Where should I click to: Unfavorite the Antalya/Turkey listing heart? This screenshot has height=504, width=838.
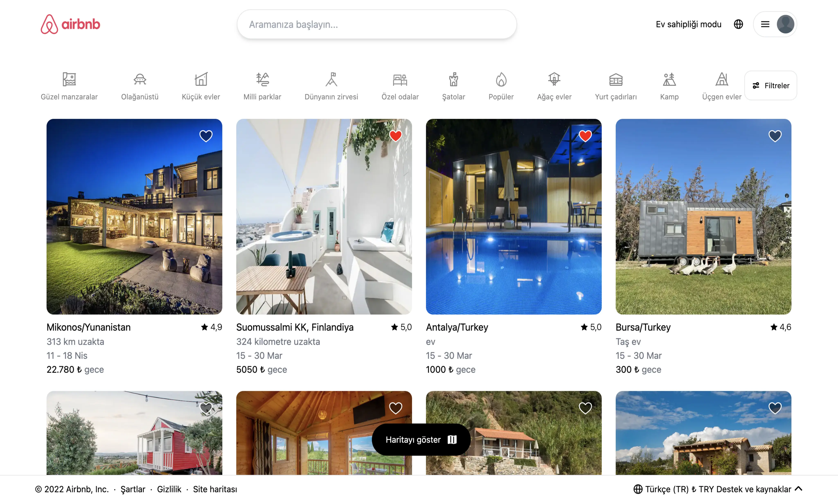(585, 135)
